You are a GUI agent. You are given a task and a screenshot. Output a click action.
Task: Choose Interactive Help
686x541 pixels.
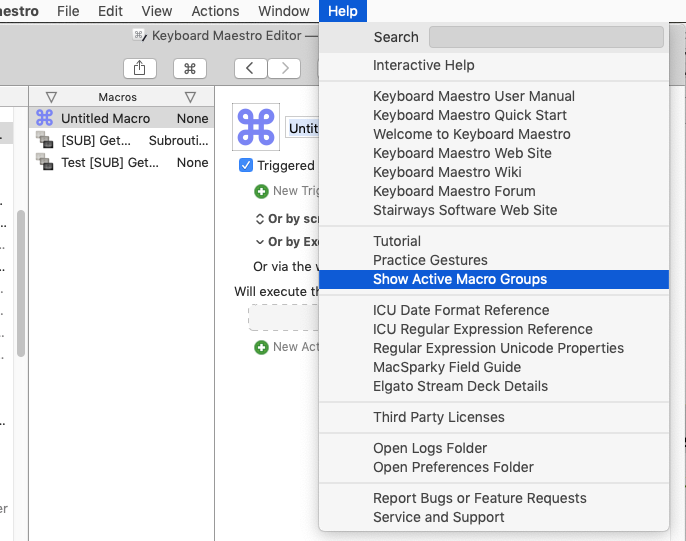[x=494, y=65]
